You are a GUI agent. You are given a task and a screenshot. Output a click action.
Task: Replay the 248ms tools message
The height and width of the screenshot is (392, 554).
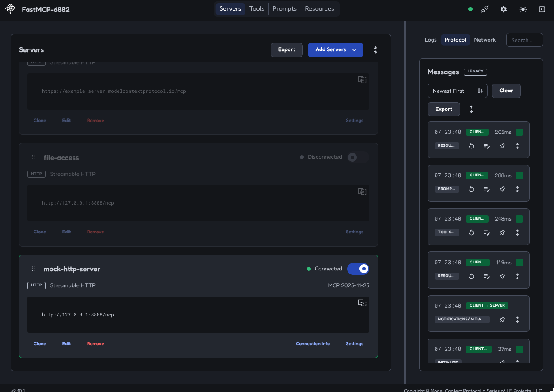coord(471,232)
